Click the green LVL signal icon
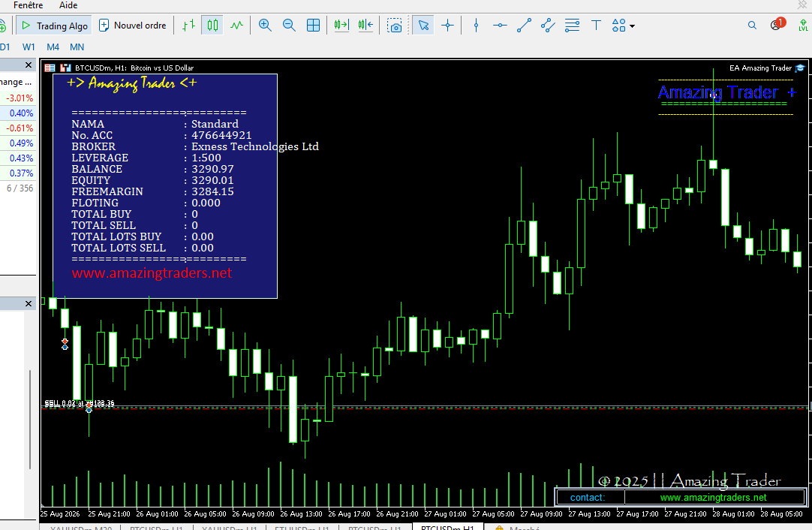The image size is (812, 530). click(803, 25)
